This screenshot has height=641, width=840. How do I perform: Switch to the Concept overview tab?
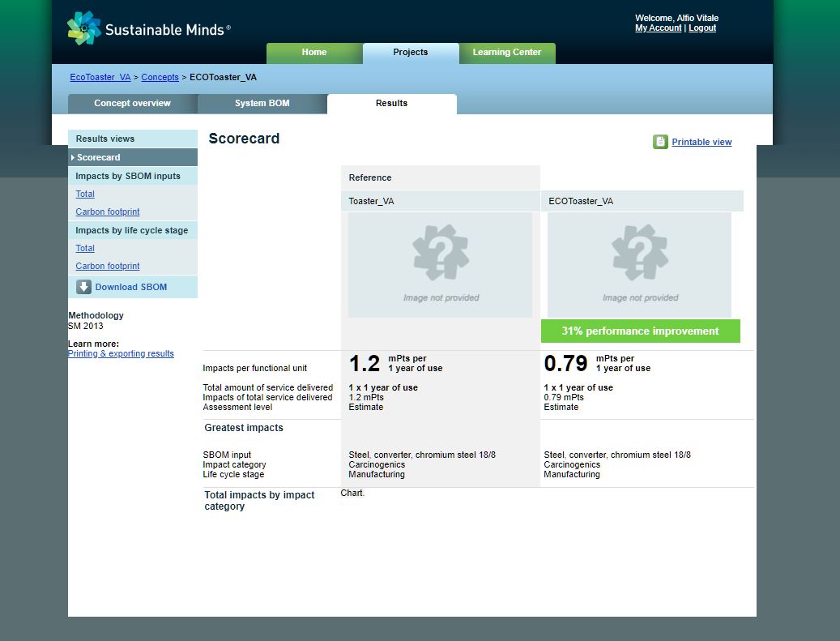click(x=132, y=104)
